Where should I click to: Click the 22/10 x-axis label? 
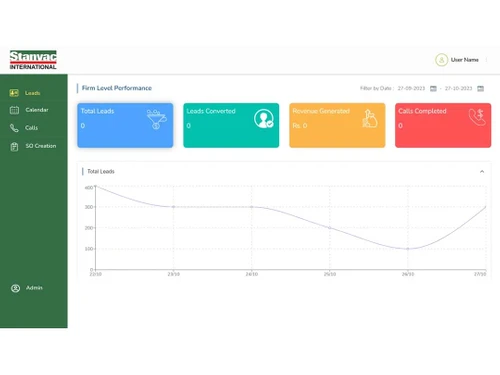click(96, 274)
